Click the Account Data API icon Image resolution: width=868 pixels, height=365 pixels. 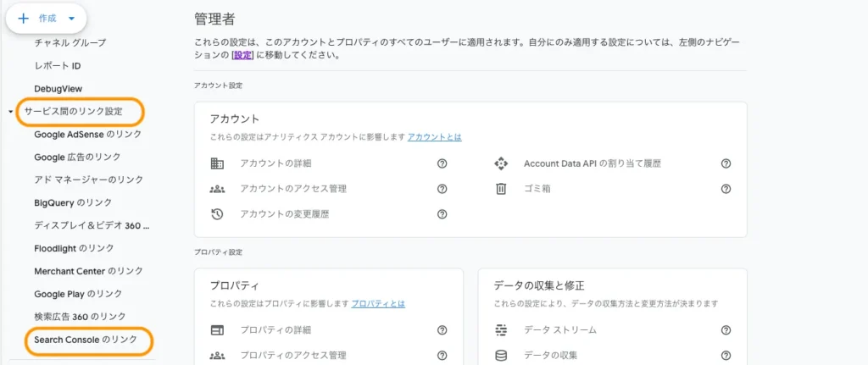pos(501,163)
